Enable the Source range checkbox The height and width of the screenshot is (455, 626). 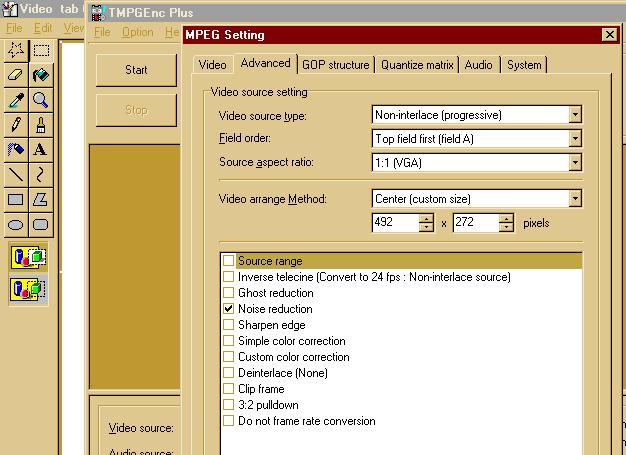click(228, 261)
